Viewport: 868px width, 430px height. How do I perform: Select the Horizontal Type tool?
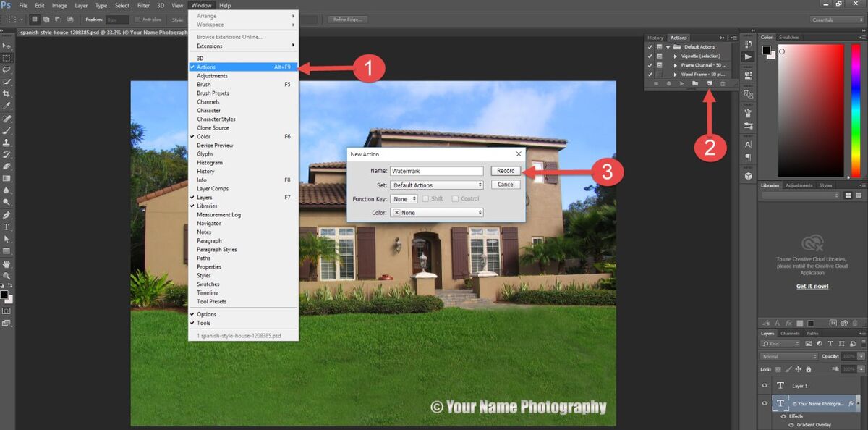(x=7, y=227)
